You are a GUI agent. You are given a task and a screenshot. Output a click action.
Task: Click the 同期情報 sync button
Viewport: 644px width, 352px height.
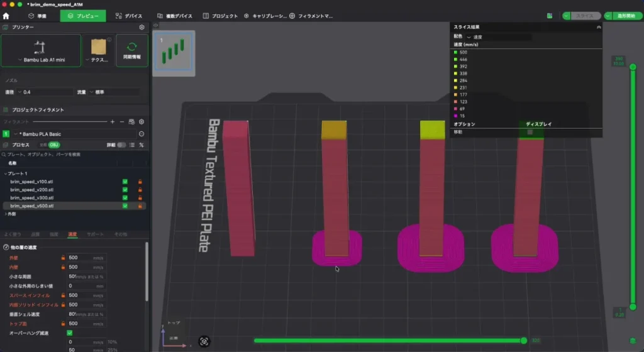coord(132,50)
